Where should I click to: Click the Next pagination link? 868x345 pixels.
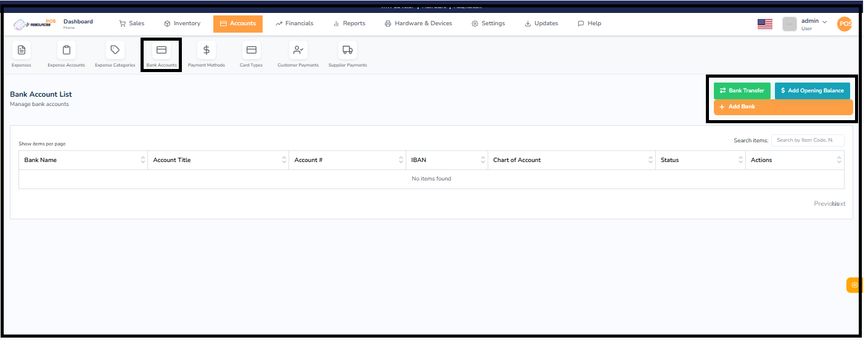[840, 204]
